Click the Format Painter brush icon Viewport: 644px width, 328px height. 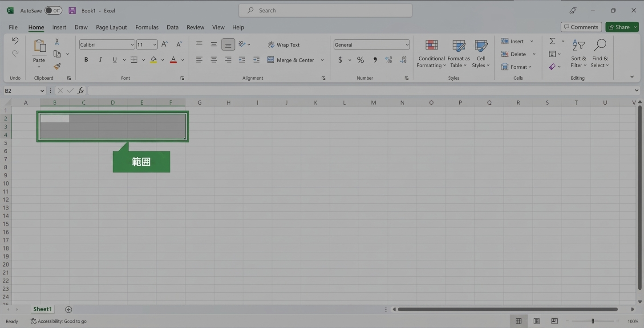coord(57,66)
